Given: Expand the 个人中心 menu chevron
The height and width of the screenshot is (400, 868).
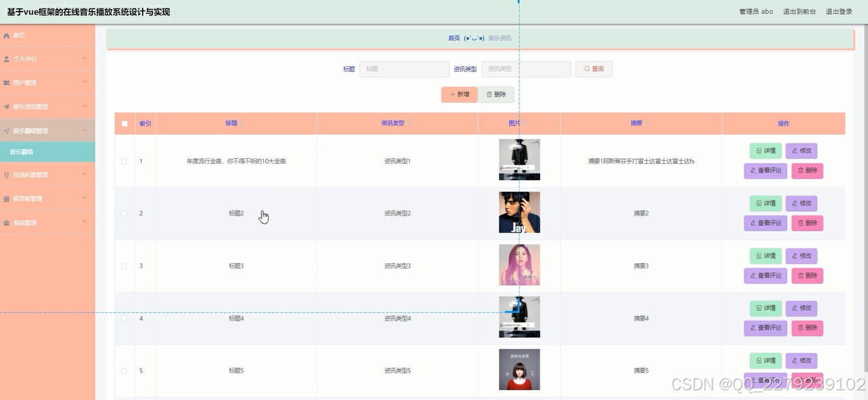Looking at the screenshot, I should (x=85, y=58).
